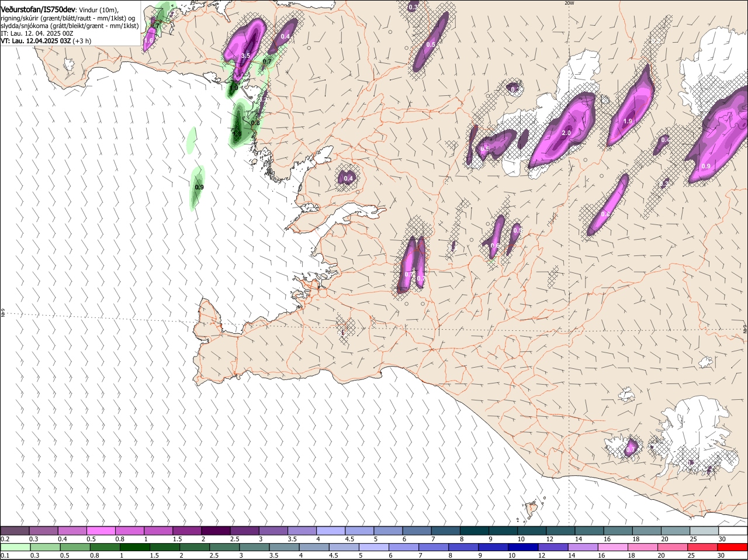Click the green 0.9 rain value offshore
The image size is (748, 560).
(x=199, y=187)
